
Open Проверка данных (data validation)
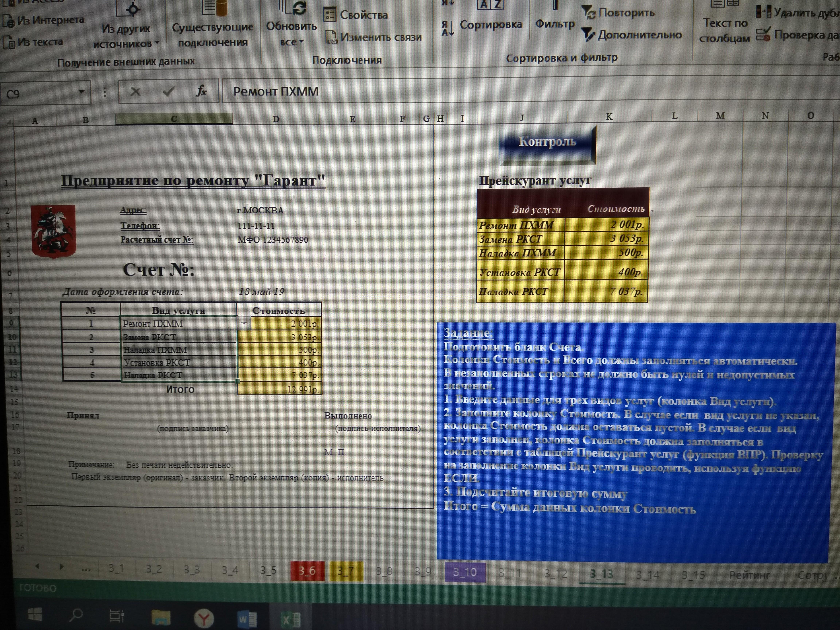tap(798, 35)
